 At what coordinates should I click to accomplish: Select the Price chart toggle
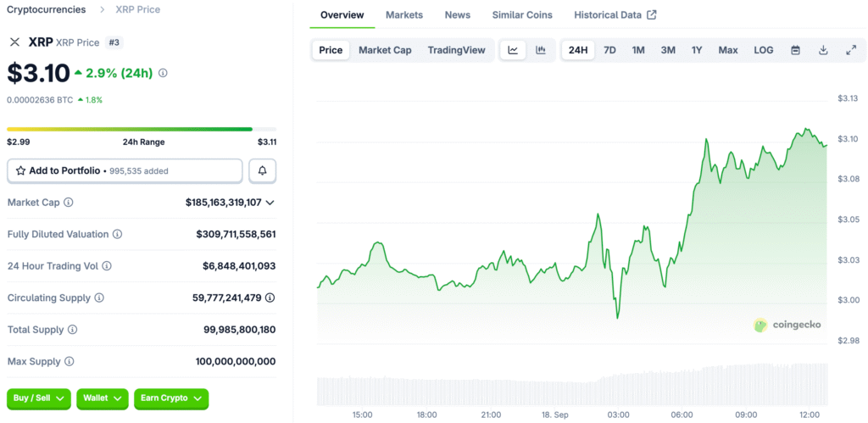point(331,50)
